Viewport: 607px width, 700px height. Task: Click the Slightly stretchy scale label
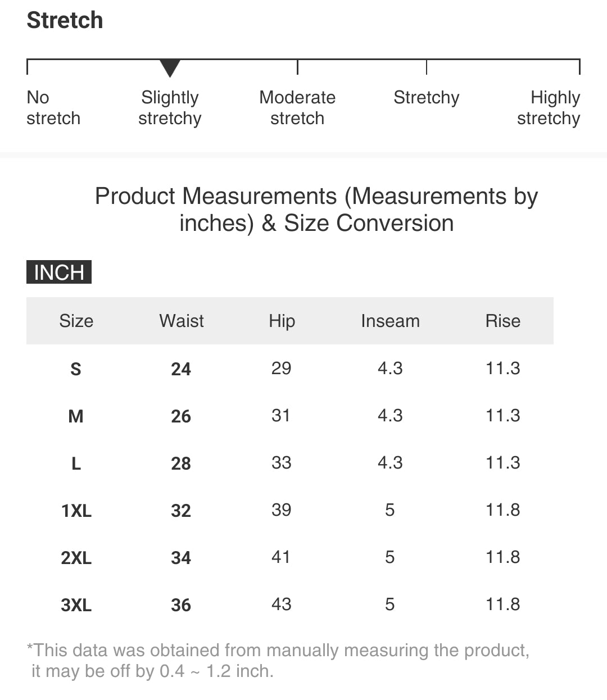170,108
